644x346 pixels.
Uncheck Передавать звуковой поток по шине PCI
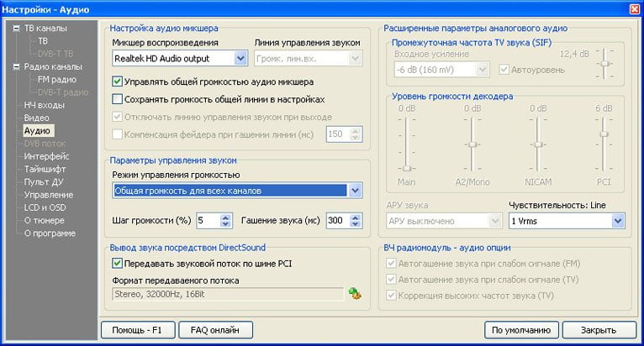[x=118, y=264]
